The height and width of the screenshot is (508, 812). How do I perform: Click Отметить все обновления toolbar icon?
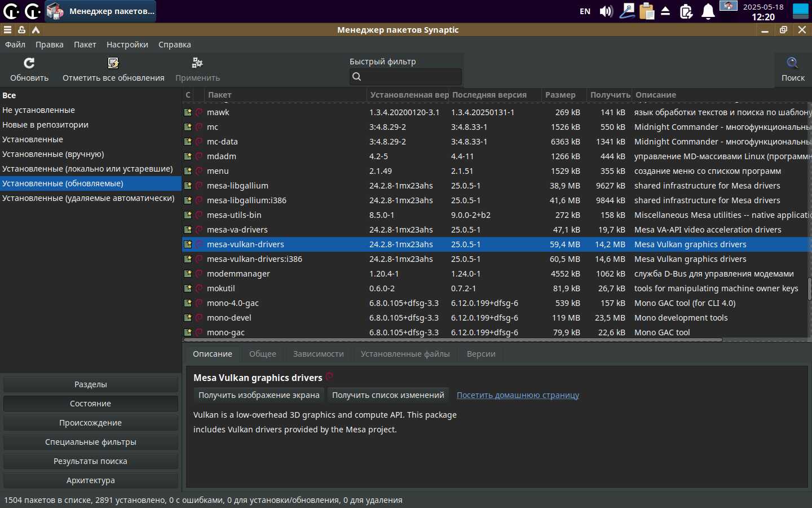113,63
